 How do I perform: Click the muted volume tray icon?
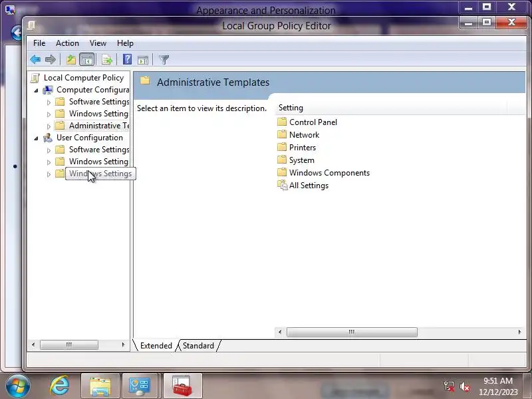pos(464,386)
